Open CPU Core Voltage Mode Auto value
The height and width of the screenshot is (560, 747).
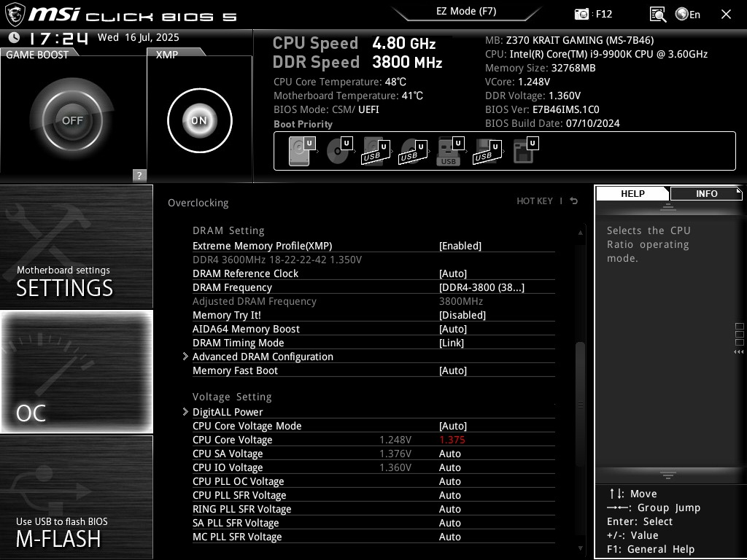point(452,426)
